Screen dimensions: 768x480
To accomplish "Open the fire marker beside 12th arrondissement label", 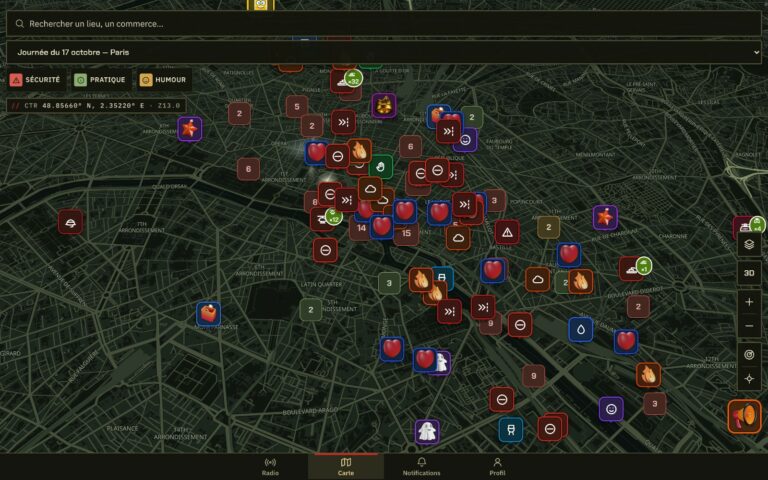I will (x=648, y=375).
